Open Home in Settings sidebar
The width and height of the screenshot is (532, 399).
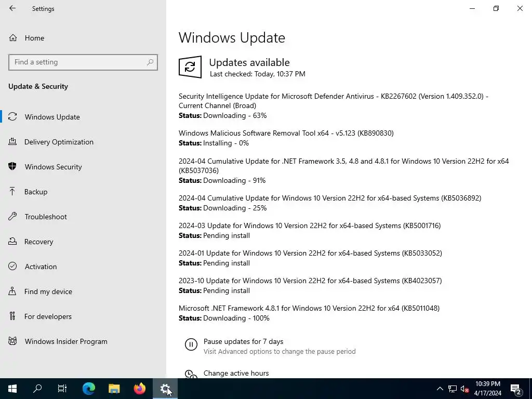tap(34, 38)
